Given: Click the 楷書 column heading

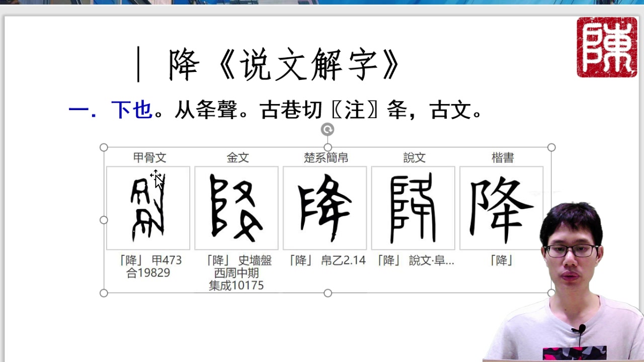Looking at the screenshot, I should pyautogui.click(x=503, y=158).
